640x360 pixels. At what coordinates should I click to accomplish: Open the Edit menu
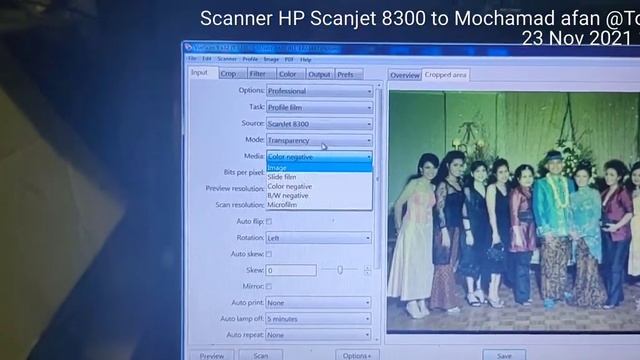207,59
